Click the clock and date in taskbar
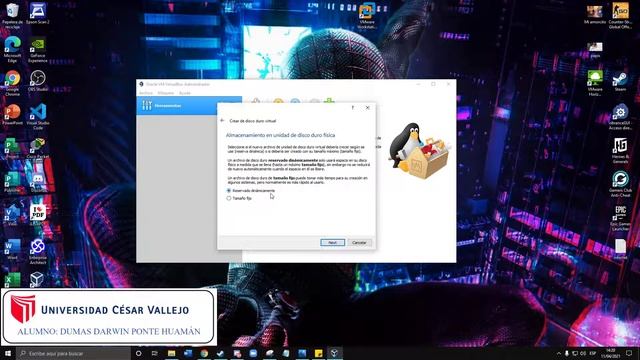The image size is (640, 360). pos(611,353)
